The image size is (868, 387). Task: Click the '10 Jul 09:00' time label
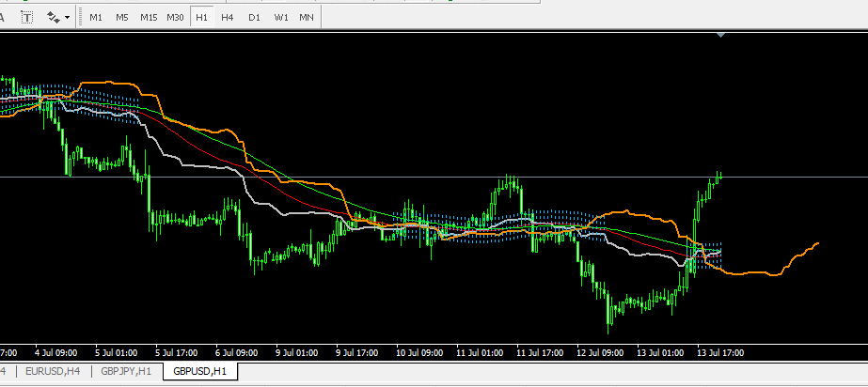click(x=419, y=353)
